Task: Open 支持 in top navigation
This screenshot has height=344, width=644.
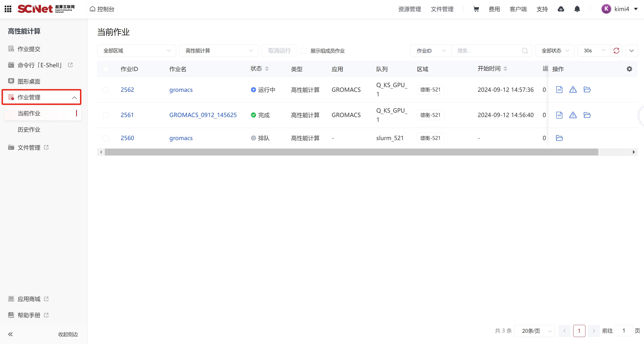Action: (x=542, y=9)
